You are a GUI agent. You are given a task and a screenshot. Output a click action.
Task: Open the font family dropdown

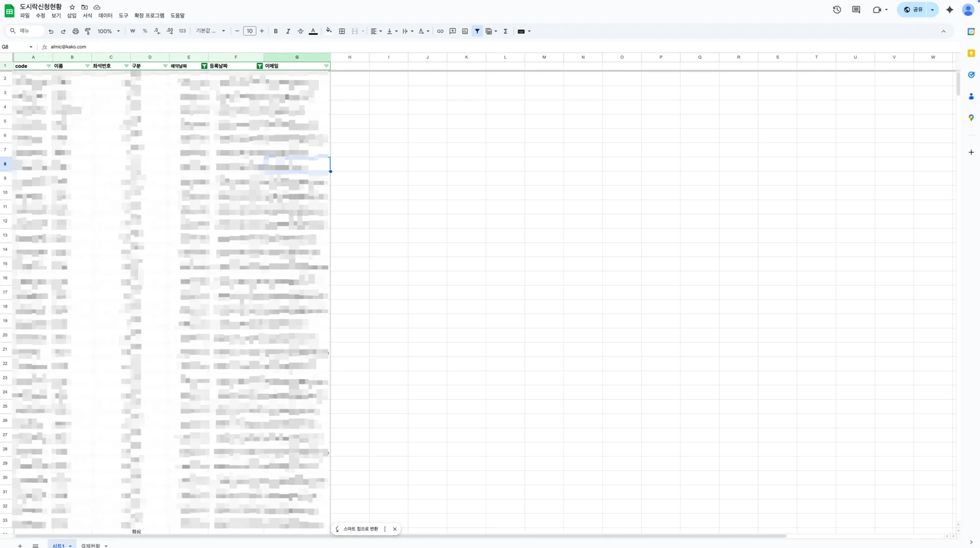click(211, 31)
